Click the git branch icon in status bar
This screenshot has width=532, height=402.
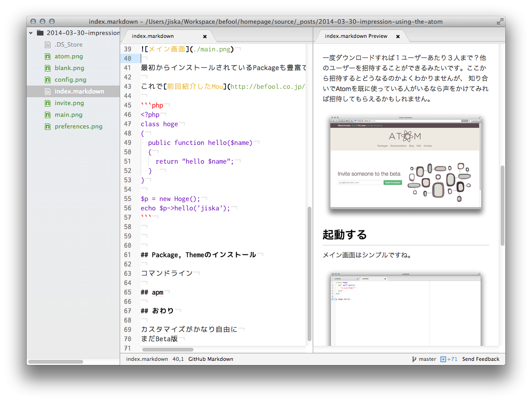point(414,359)
